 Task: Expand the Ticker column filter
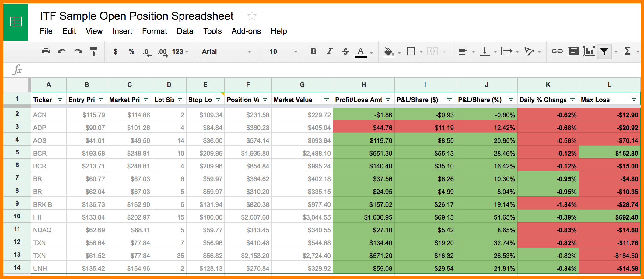tap(60, 99)
